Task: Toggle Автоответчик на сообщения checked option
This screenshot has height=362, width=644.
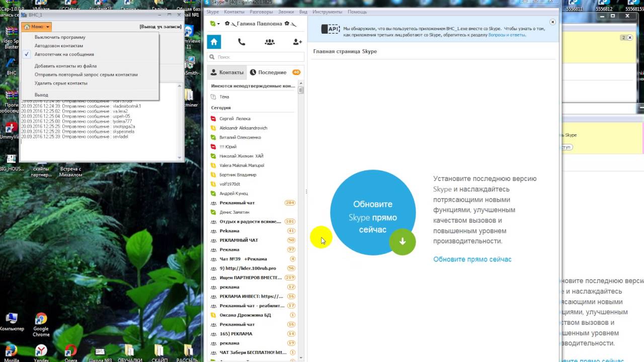Action: tap(64, 54)
